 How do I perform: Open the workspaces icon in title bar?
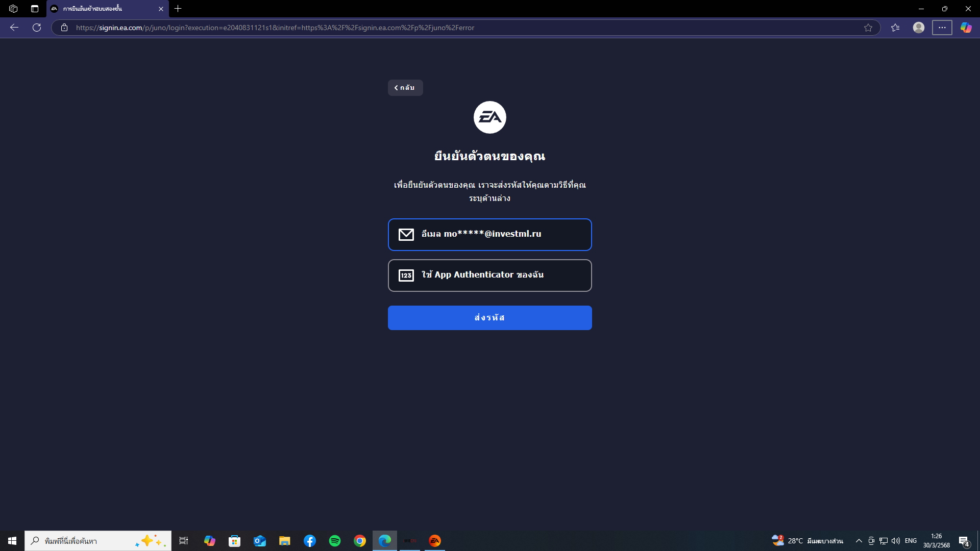tap(13, 9)
